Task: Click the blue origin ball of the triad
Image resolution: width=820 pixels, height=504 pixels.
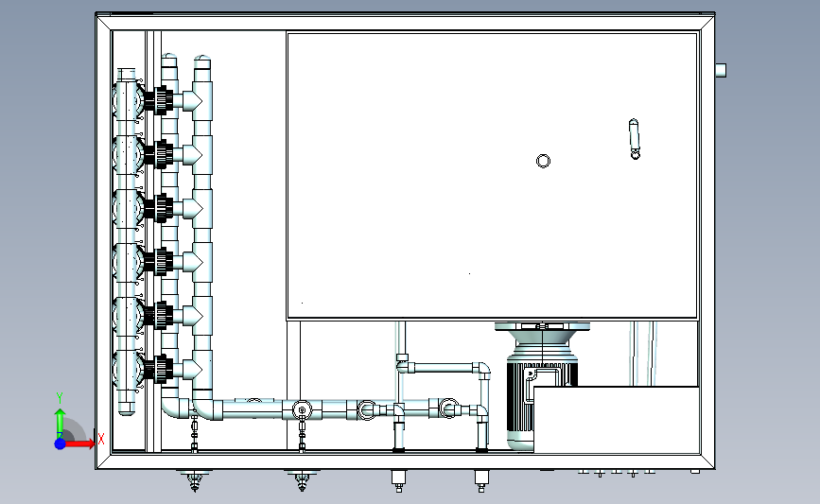Action: click(x=60, y=443)
